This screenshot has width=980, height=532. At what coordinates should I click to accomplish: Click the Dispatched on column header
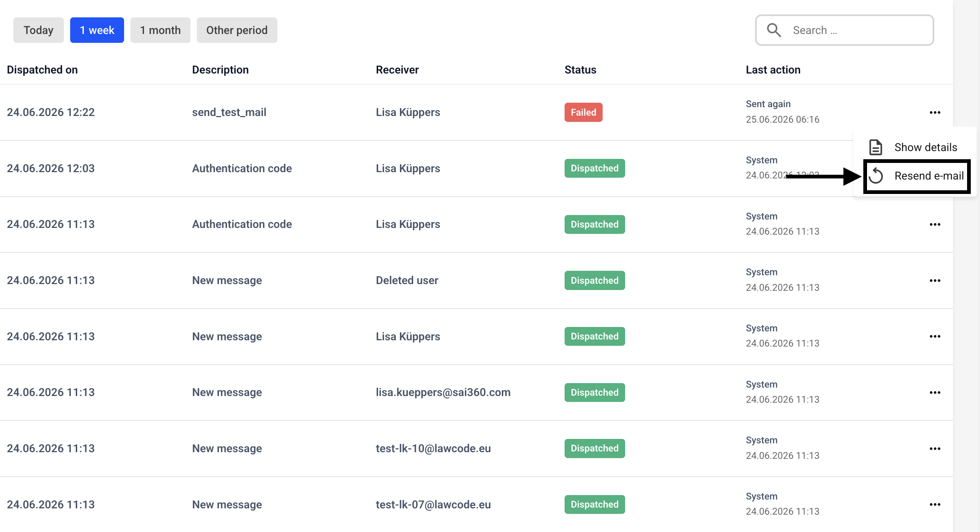point(42,69)
